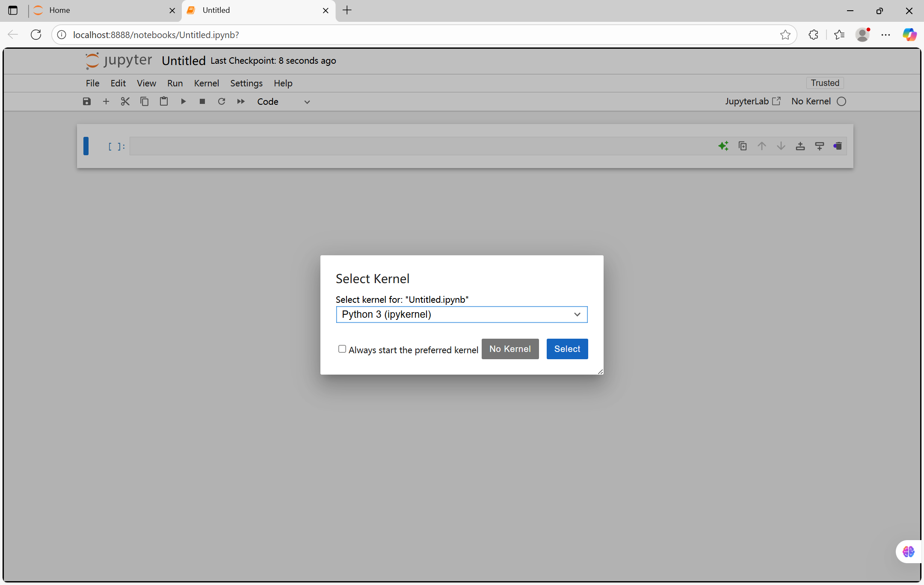Click the restart kernel circular arrow icon
The width and height of the screenshot is (924, 585).
coord(221,101)
